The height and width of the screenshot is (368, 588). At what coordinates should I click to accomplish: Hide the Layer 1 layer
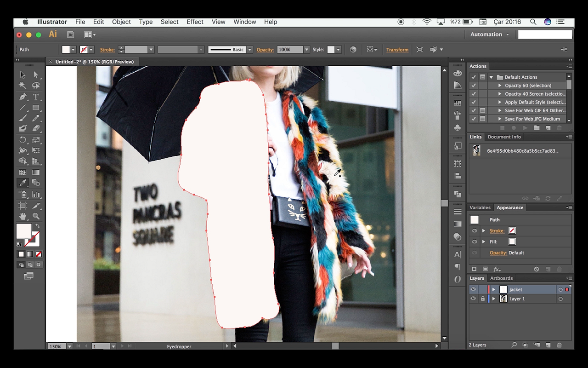click(473, 299)
